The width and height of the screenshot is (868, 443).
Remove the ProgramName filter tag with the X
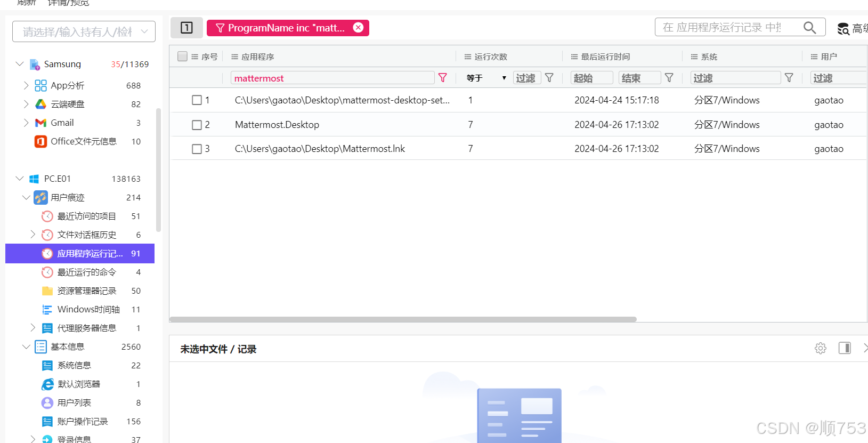coord(359,28)
